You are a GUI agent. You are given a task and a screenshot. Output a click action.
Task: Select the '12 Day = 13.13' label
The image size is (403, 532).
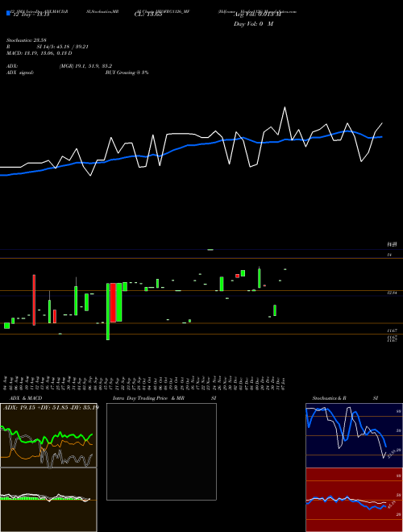[x=30, y=15]
